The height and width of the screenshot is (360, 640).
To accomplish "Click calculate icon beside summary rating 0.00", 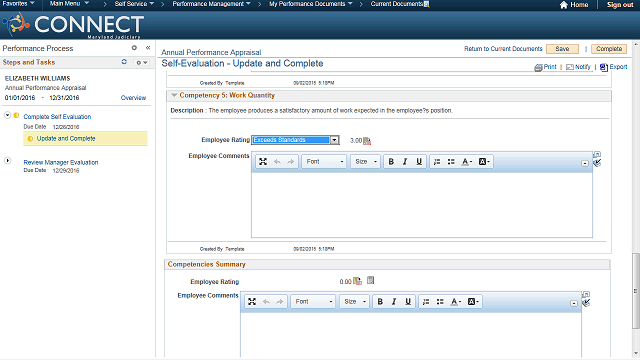I will coord(357,281).
